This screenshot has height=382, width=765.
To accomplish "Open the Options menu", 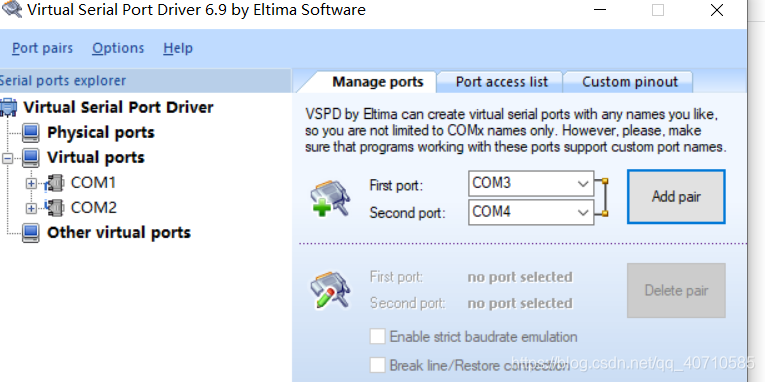I will pos(118,48).
